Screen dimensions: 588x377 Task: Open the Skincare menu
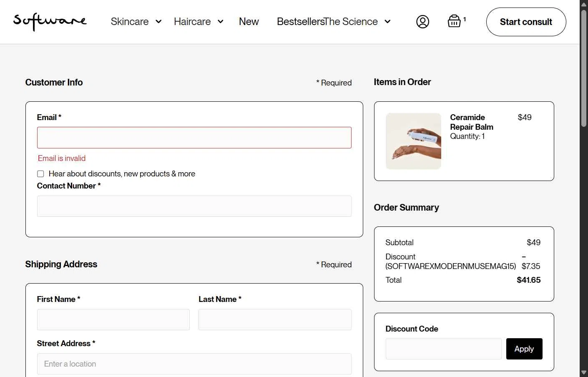[130, 22]
